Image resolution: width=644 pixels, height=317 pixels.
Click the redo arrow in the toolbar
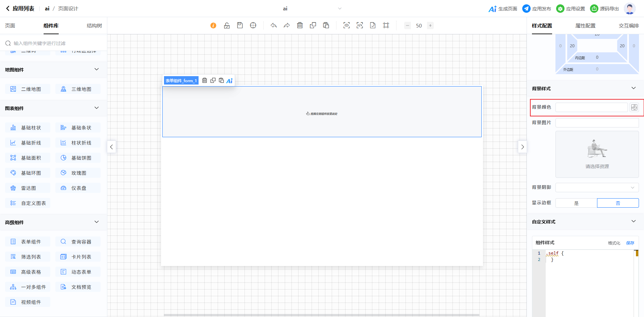[287, 25]
